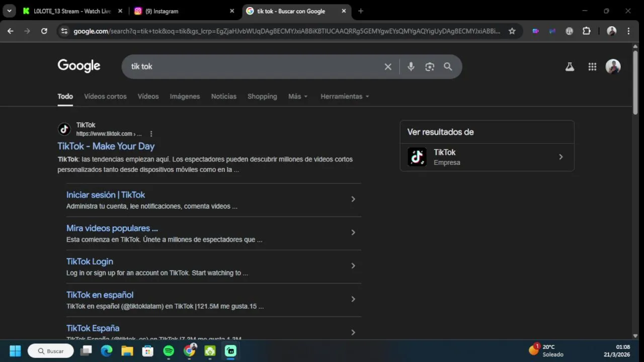Select the Videos cortos filter
Viewport: 644px width, 362px height.
coord(105,97)
